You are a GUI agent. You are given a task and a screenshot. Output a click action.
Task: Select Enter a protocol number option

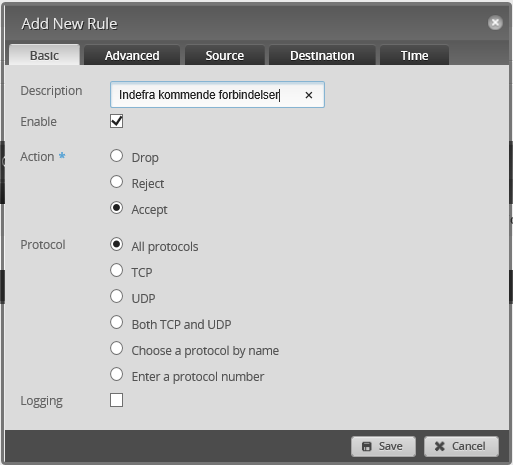tap(116, 374)
